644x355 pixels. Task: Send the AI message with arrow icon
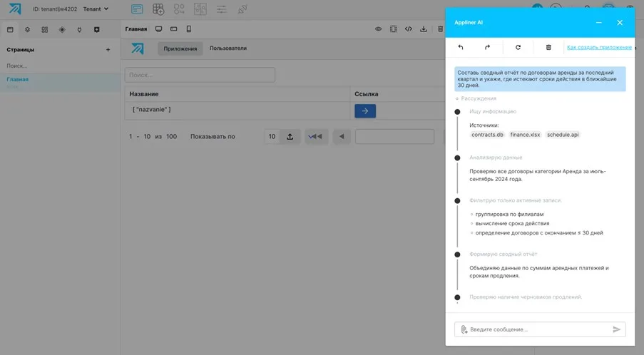point(616,329)
